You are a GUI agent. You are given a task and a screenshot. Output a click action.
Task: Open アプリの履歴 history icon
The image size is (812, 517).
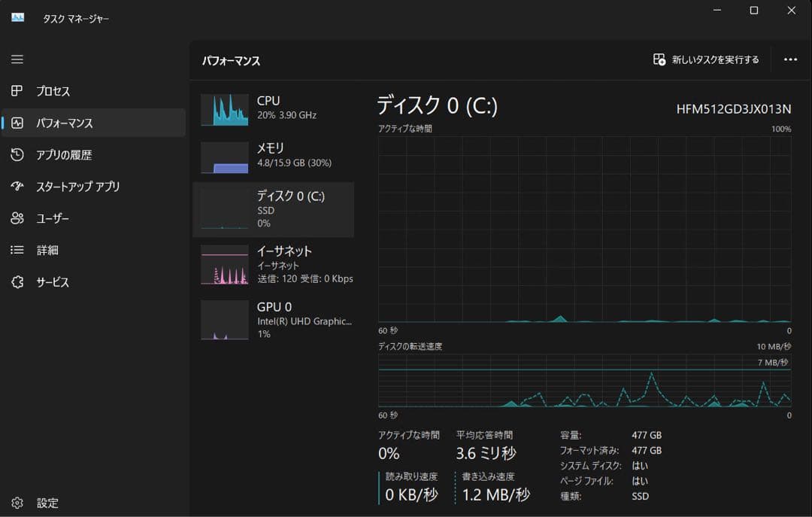click(x=17, y=155)
